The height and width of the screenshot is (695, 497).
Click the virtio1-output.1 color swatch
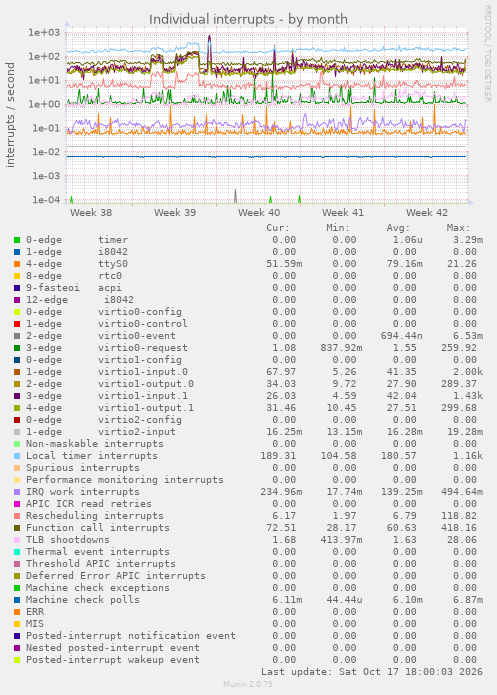(x=17, y=408)
